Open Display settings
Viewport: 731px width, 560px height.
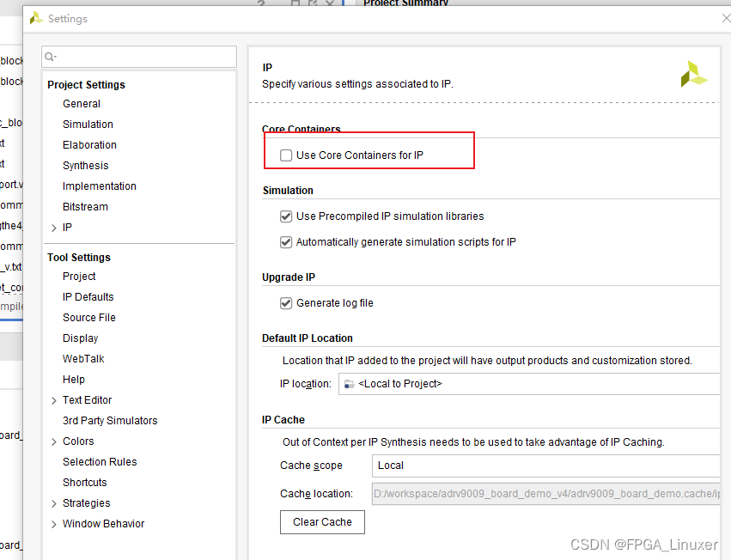coord(80,338)
